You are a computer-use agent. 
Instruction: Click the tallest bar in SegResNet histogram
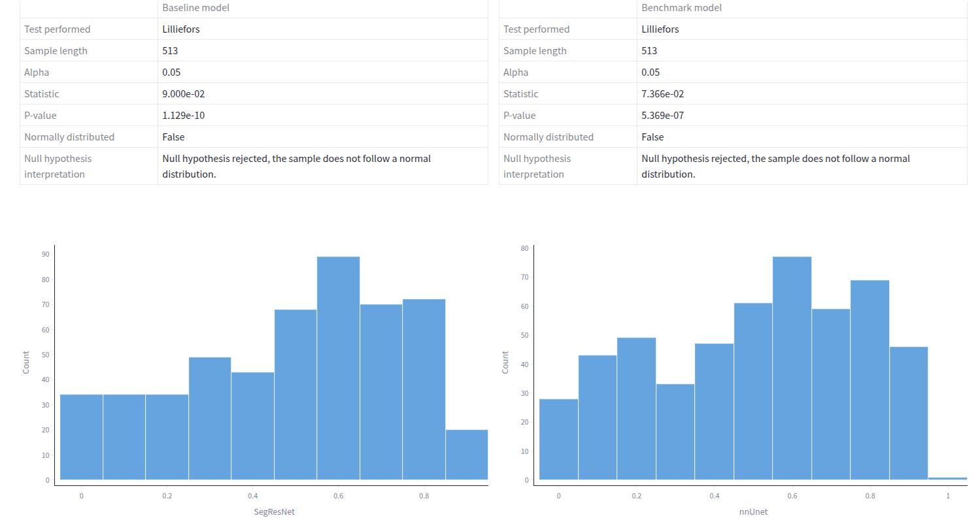[338, 368]
